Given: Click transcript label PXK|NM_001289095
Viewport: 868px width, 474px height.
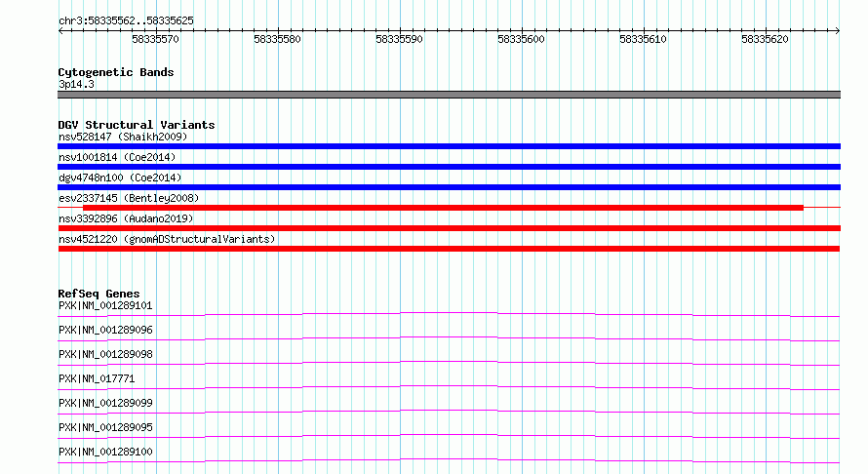Looking at the screenshot, I should [x=105, y=427].
